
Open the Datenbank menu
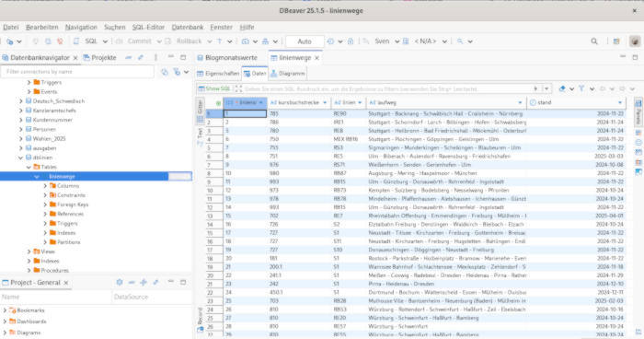(188, 27)
